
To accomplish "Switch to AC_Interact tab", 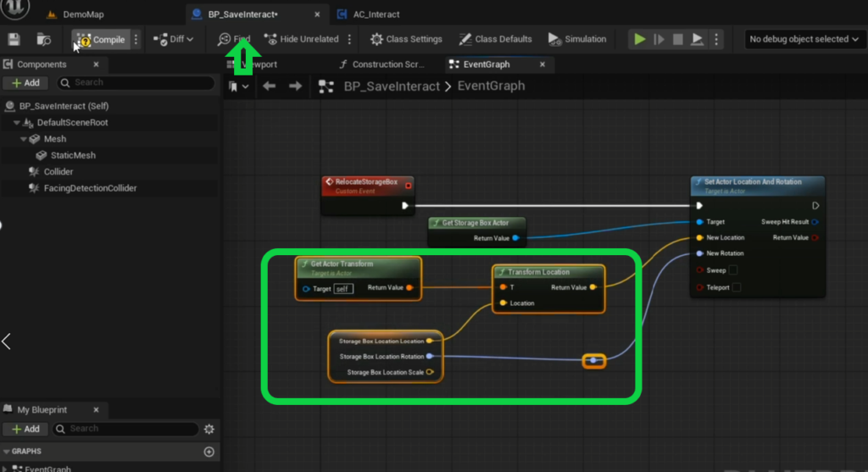I will pyautogui.click(x=369, y=14).
